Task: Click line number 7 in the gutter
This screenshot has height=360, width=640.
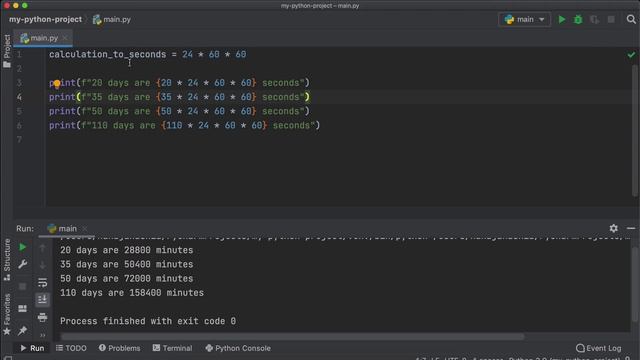Action: coord(19,140)
